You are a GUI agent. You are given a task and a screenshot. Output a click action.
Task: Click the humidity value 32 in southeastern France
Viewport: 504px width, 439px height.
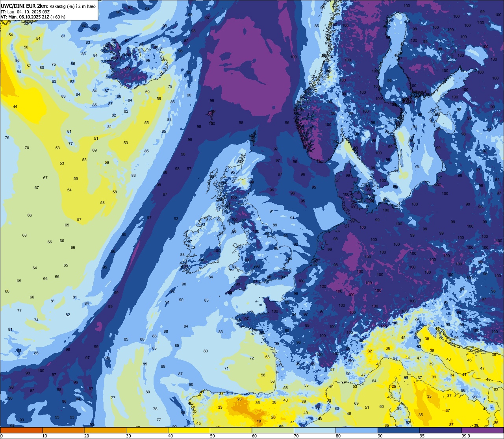click(x=370, y=351)
